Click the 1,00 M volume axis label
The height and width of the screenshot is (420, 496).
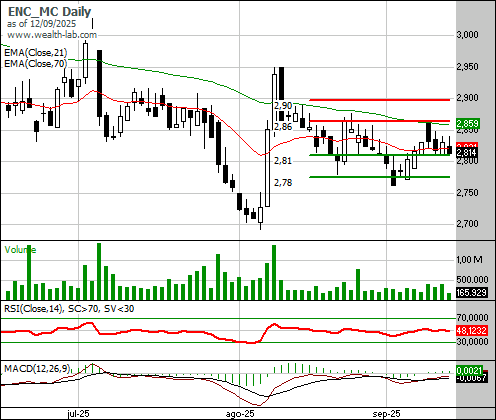point(469,259)
